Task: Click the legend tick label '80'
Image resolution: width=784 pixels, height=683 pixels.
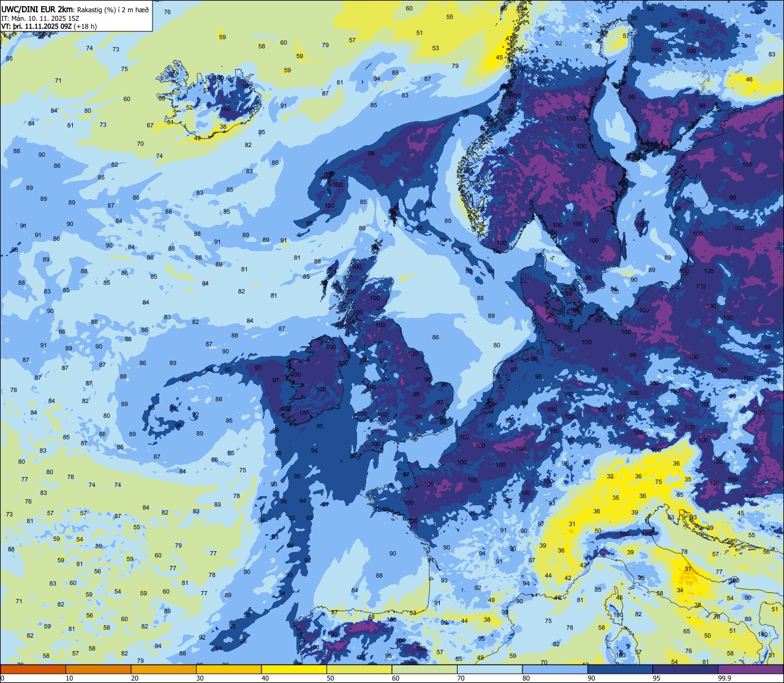Action: point(526,678)
